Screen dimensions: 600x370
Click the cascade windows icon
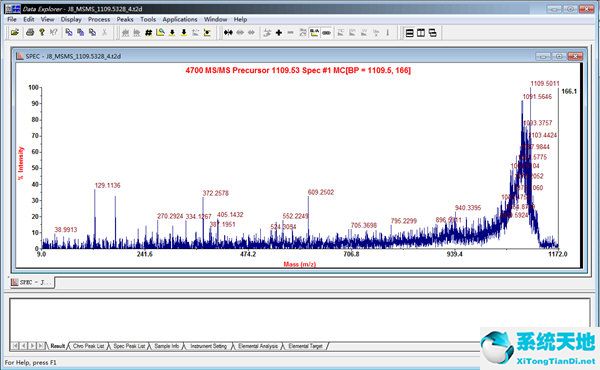coord(433,33)
